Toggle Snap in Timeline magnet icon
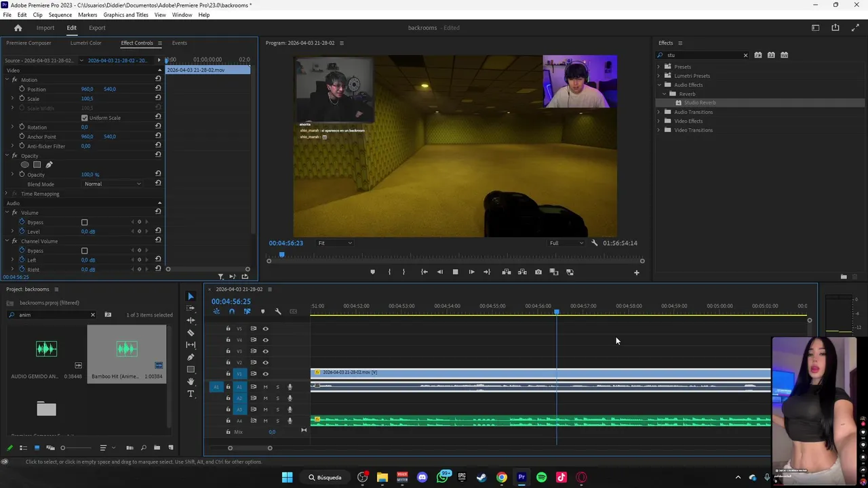This screenshot has width=868, height=488. coord(232,312)
